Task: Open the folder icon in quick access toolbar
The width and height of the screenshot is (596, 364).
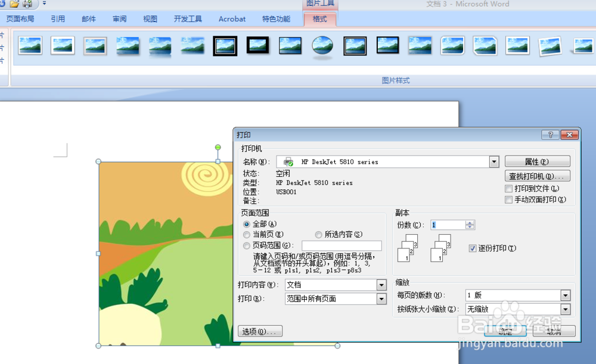Action: point(14,4)
